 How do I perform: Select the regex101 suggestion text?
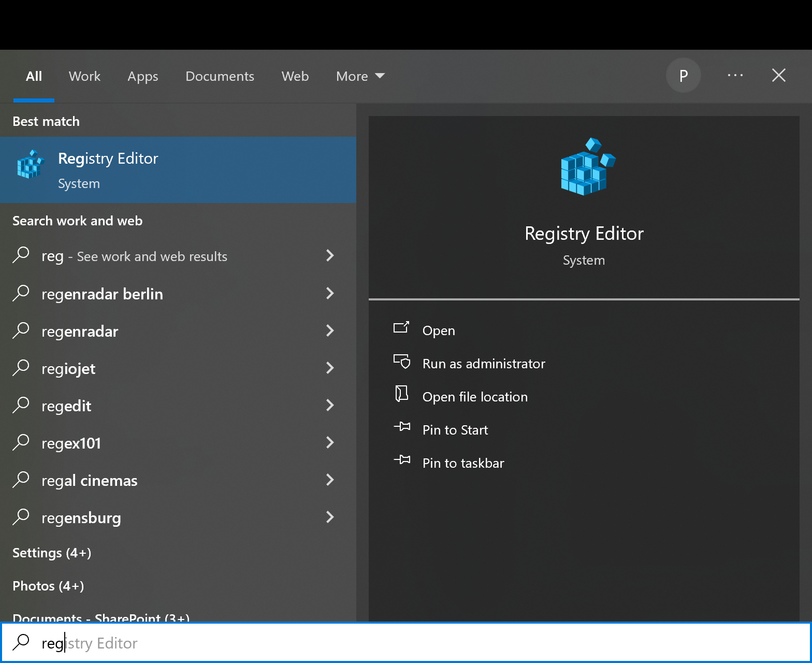click(x=71, y=443)
